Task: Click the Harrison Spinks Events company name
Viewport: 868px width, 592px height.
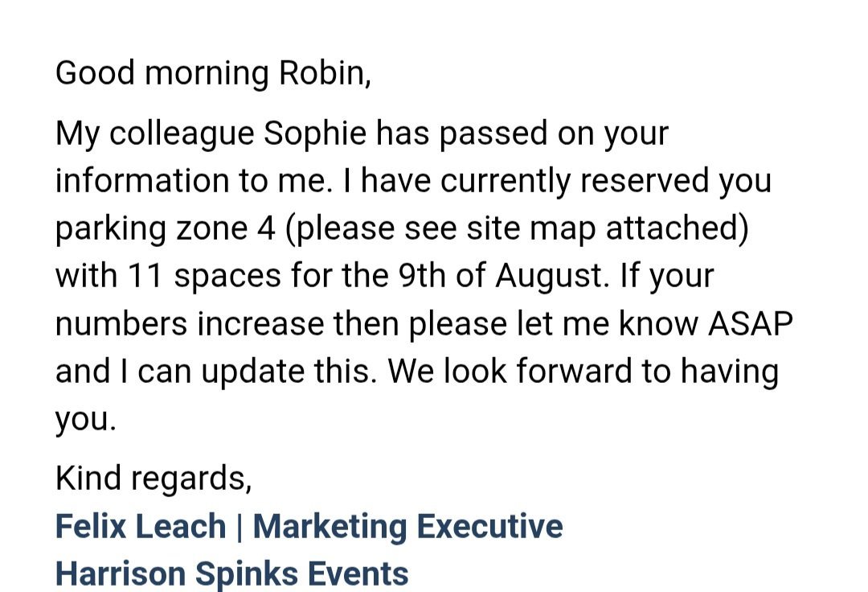Action: (x=232, y=573)
